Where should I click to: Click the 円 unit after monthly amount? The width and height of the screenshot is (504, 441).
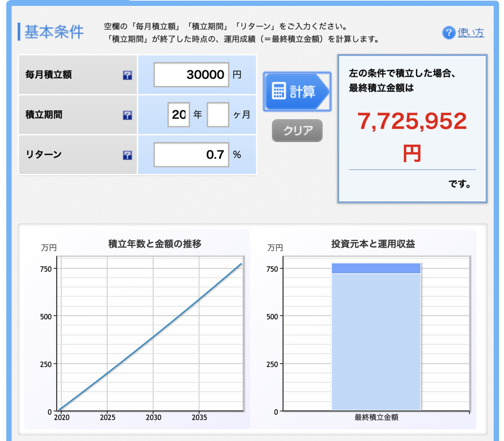237,75
